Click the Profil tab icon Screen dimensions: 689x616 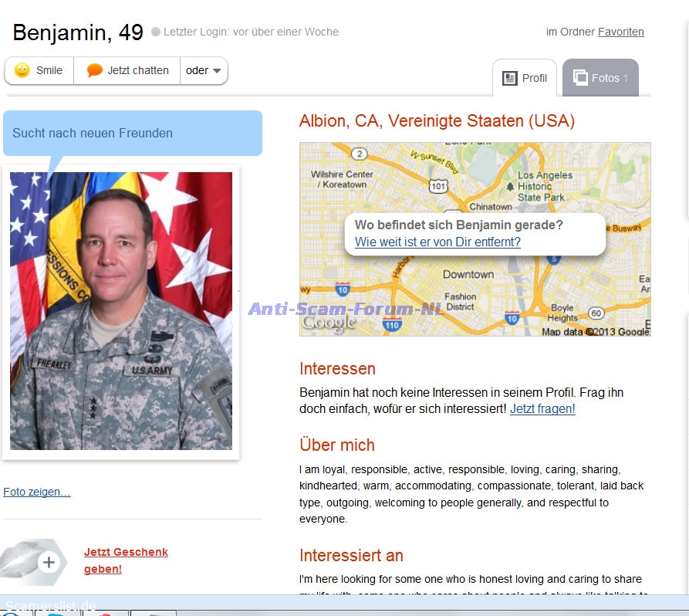pos(510,78)
